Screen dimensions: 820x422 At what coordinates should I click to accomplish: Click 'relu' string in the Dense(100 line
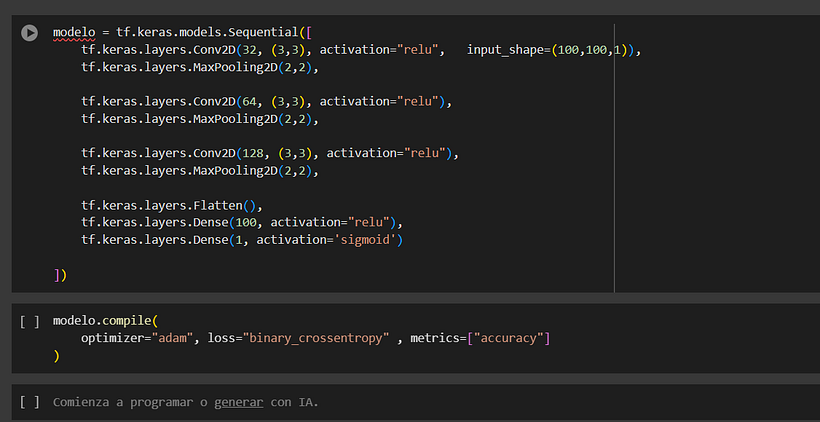coord(369,222)
